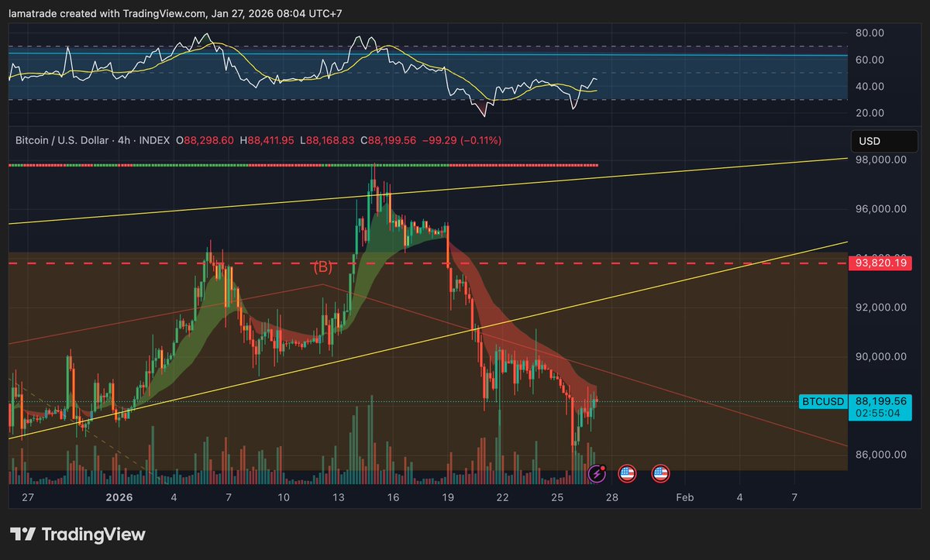Click the 27 date on the time axis
Image resolution: width=930 pixels, height=560 pixels.
click(28, 497)
